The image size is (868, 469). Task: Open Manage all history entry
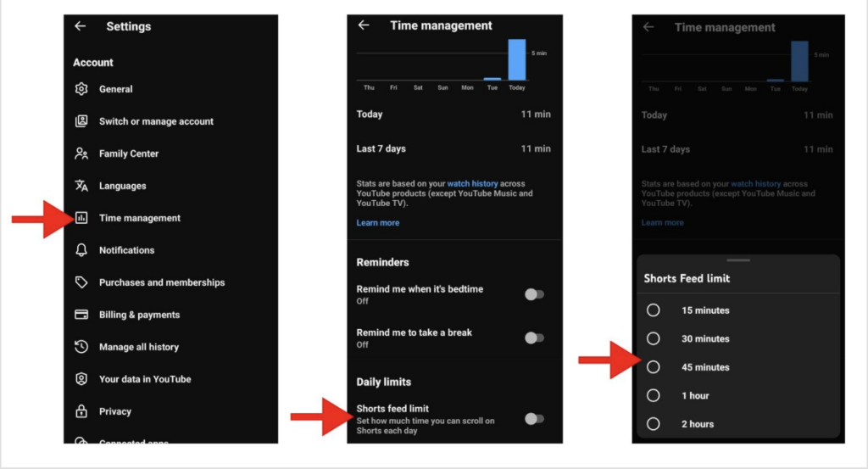point(138,347)
